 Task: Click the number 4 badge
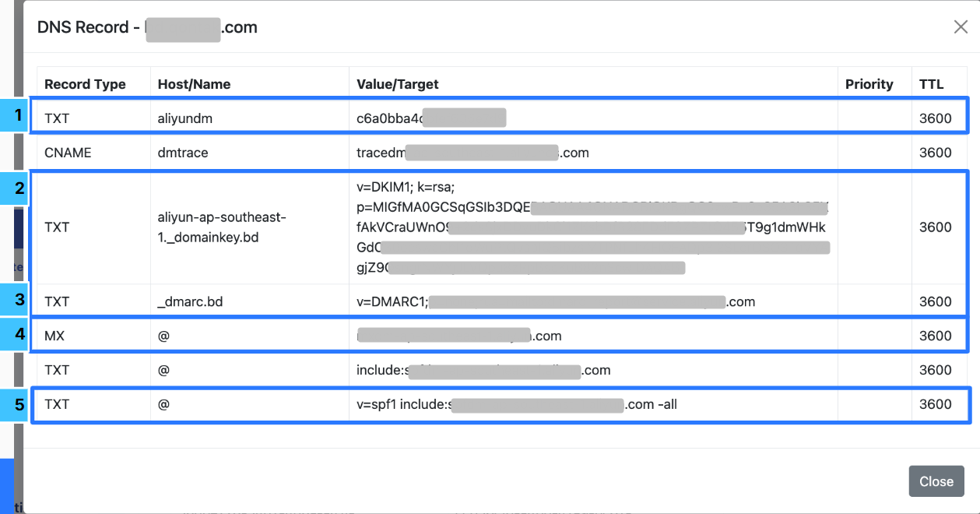(15, 335)
